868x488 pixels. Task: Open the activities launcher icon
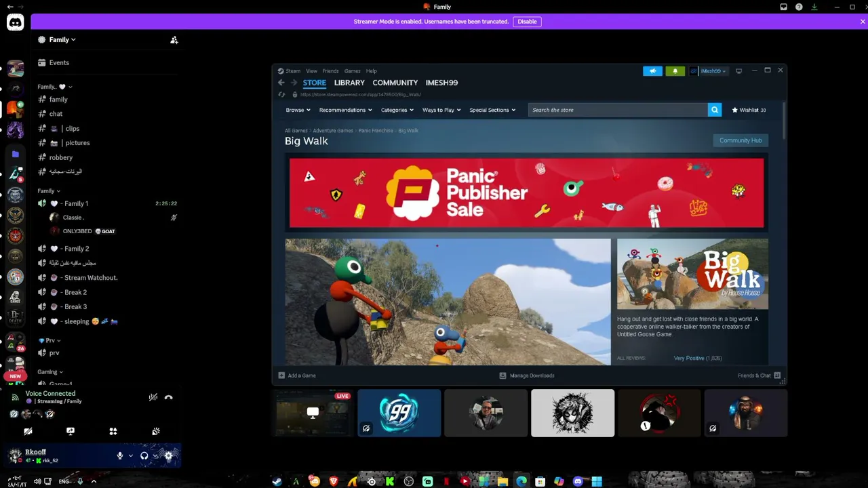[x=113, y=431]
